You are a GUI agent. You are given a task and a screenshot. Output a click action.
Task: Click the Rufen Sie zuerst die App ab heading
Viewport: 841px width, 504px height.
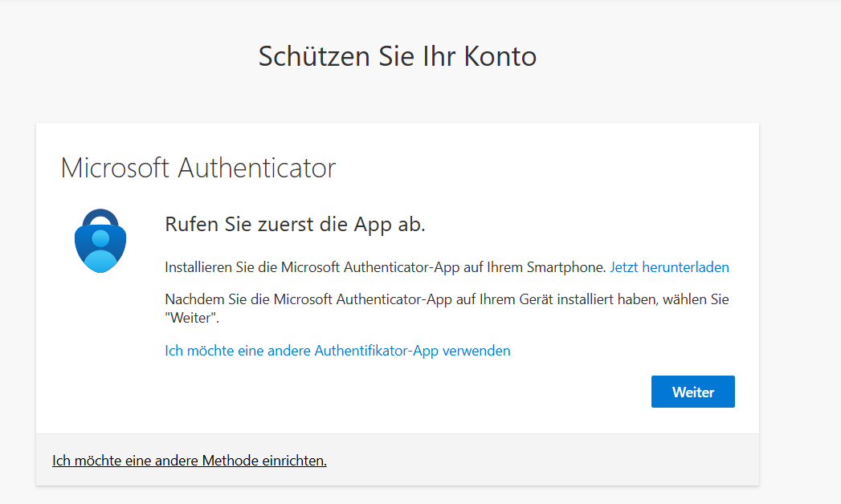point(295,225)
